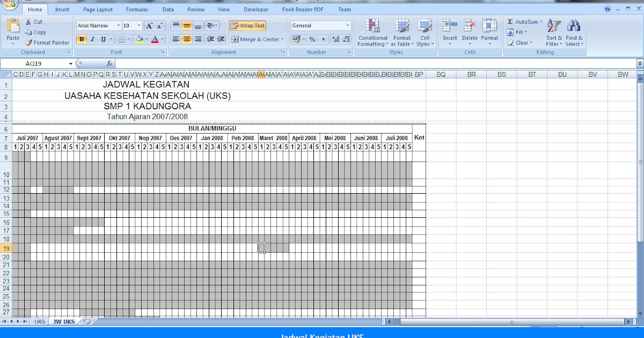Switch to the Formulas ribbon tab

137,9
